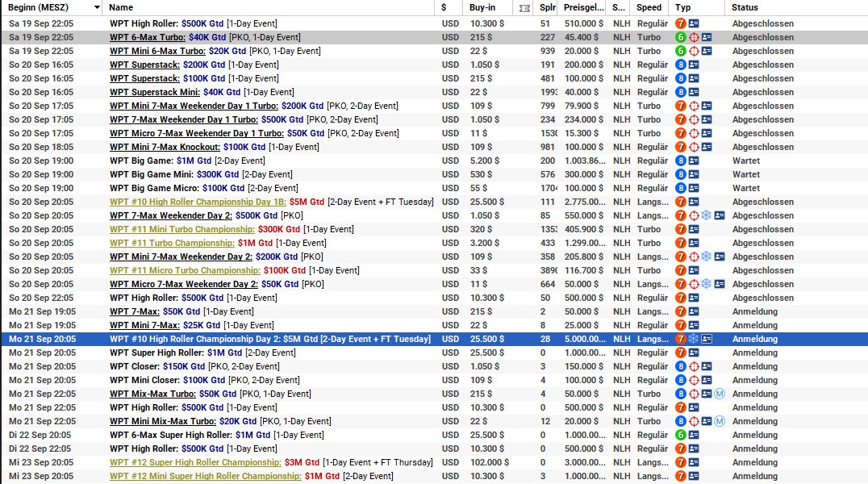Click the 7-max badge in WPT #11 Turbo Championship $1M row
868x484 pixels.
coord(680,243)
